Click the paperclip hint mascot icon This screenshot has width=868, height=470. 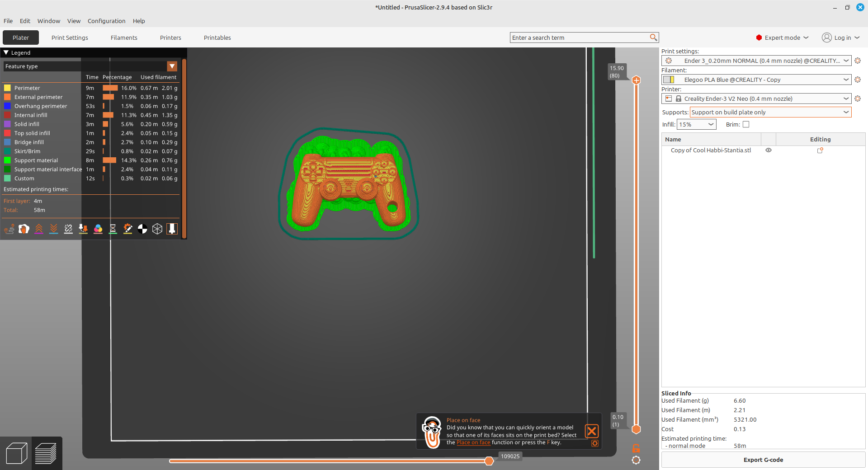432,432
